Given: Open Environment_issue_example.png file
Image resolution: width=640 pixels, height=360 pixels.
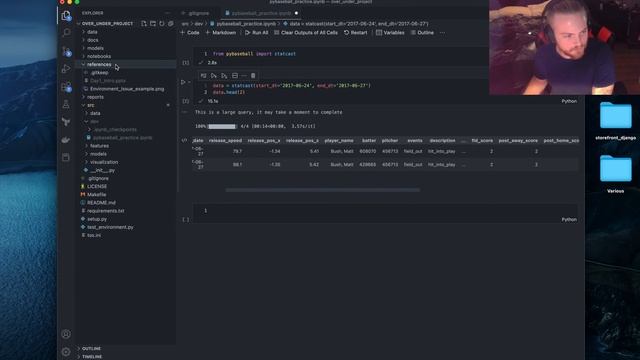Looking at the screenshot, I should 127,89.
